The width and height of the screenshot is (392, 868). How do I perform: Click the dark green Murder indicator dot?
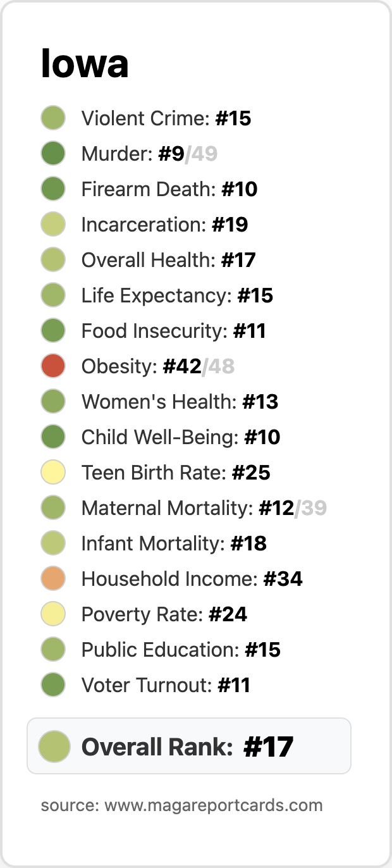click(53, 154)
